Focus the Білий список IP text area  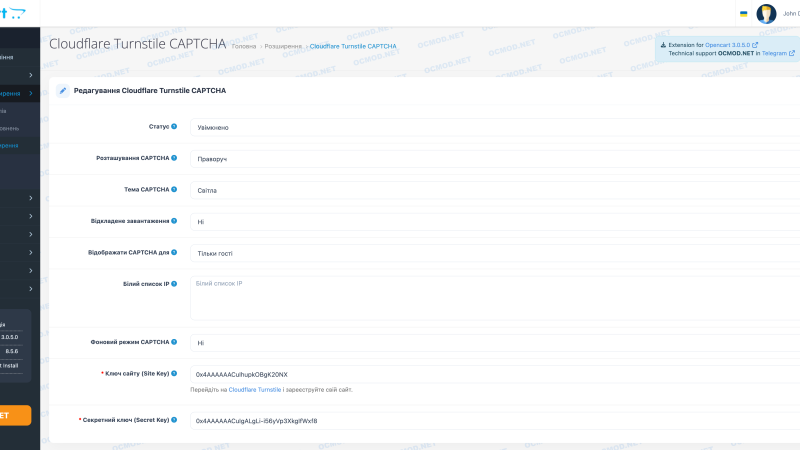pos(495,298)
